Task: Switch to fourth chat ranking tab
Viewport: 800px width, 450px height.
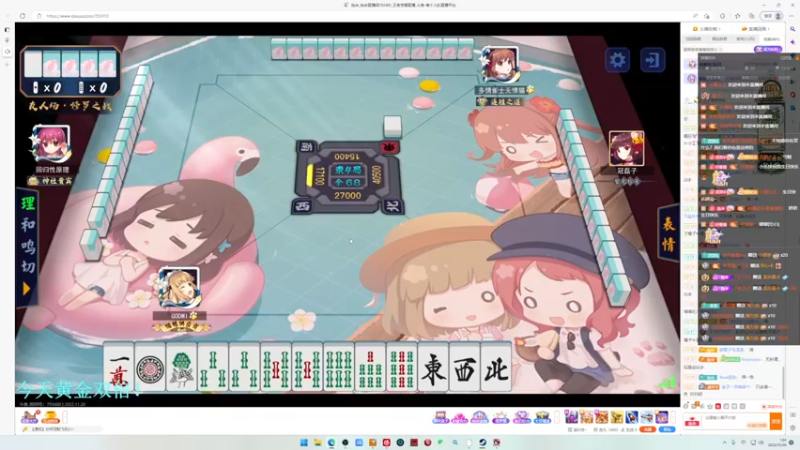Action: click(x=771, y=39)
